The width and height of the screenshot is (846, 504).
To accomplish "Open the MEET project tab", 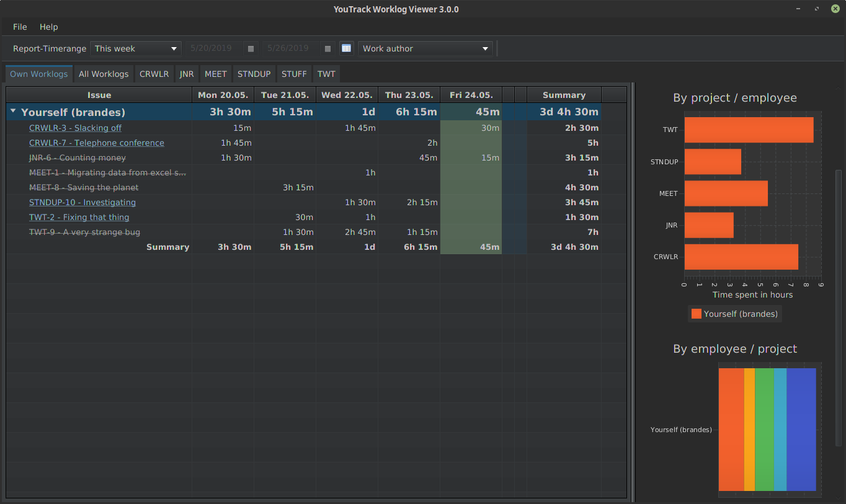I will [x=216, y=74].
